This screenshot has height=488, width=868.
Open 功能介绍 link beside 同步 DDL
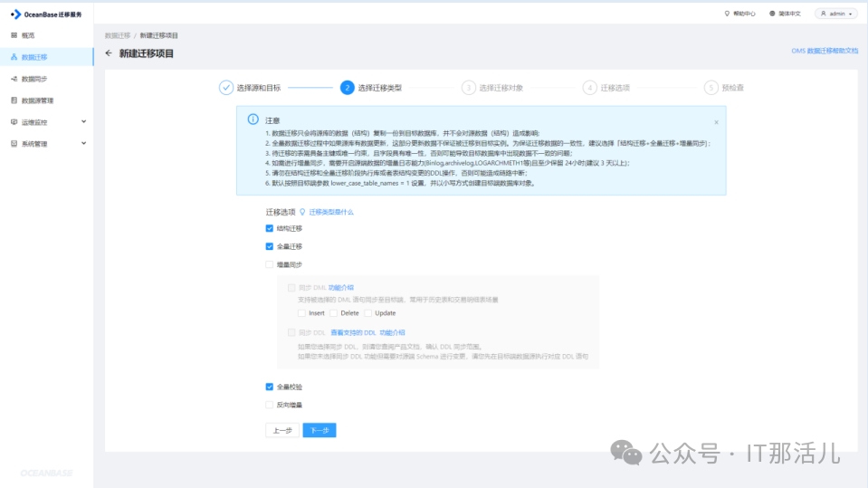(x=392, y=332)
